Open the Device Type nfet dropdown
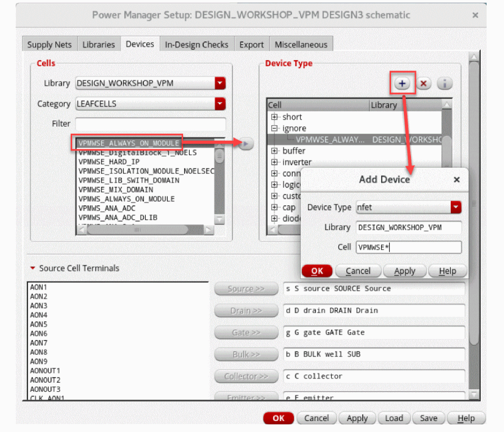This screenshot has height=432, width=504. coord(455,207)
